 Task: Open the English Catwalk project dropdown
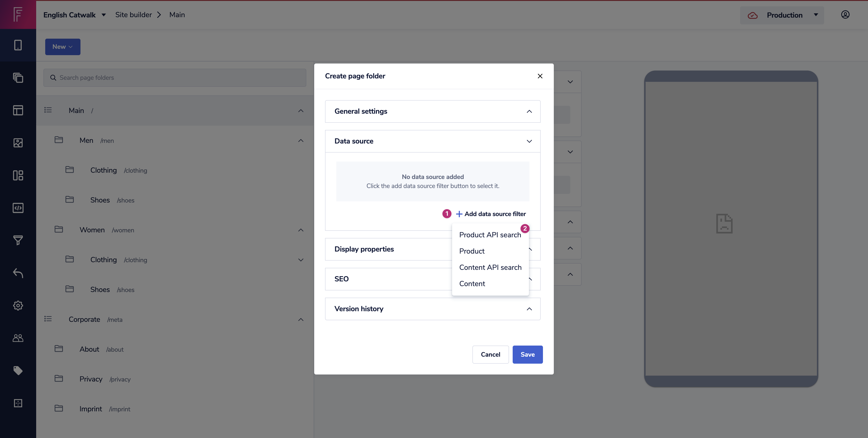74,15
